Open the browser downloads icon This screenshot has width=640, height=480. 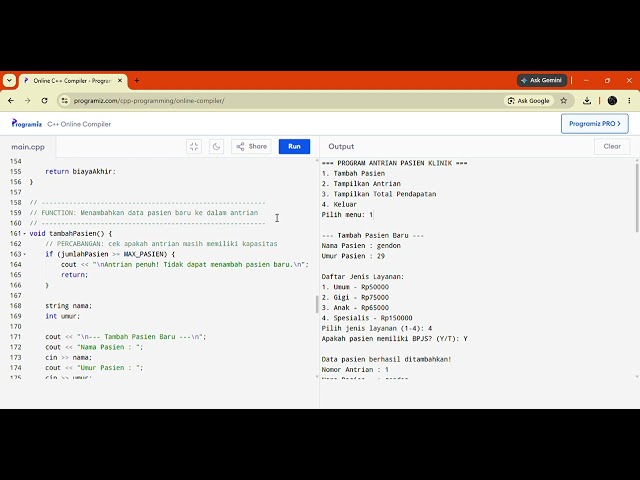pyautogui.click(x=587, y=101)
